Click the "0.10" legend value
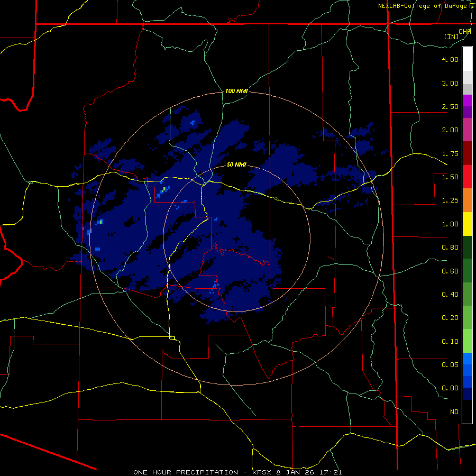Screen dimensions: 476x476 450,342
